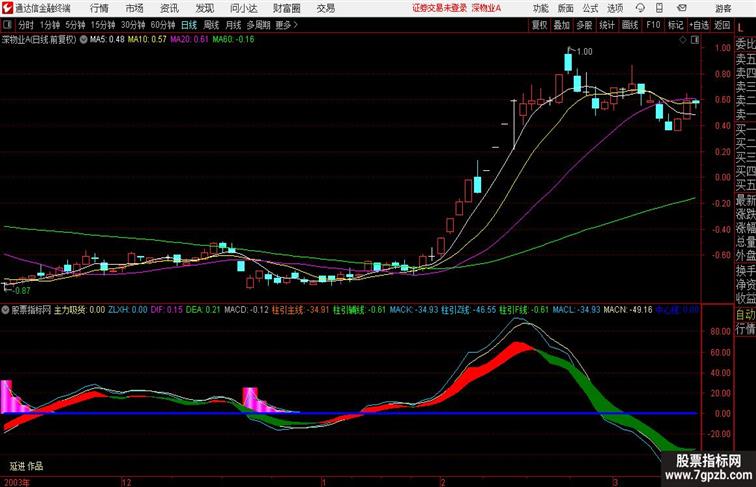Open the 多周期 multi-period view
The width and height of the screenshot is (756, 487).
click(258, 25)
